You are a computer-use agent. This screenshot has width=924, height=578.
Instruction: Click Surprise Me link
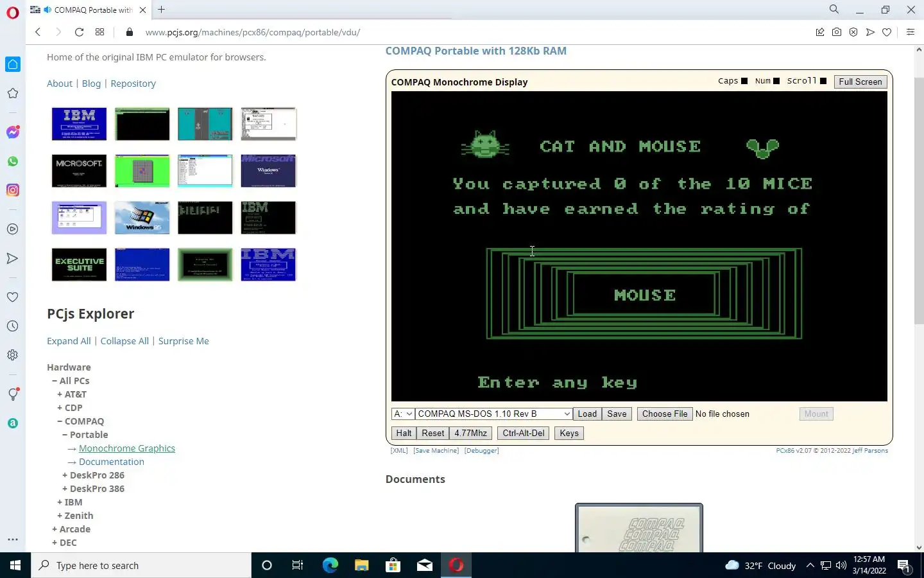point(184,341)
